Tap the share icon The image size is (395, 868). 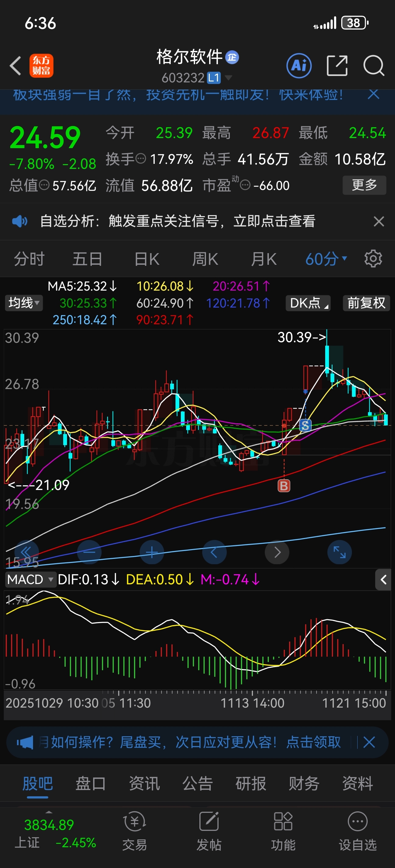coord(337,65)
